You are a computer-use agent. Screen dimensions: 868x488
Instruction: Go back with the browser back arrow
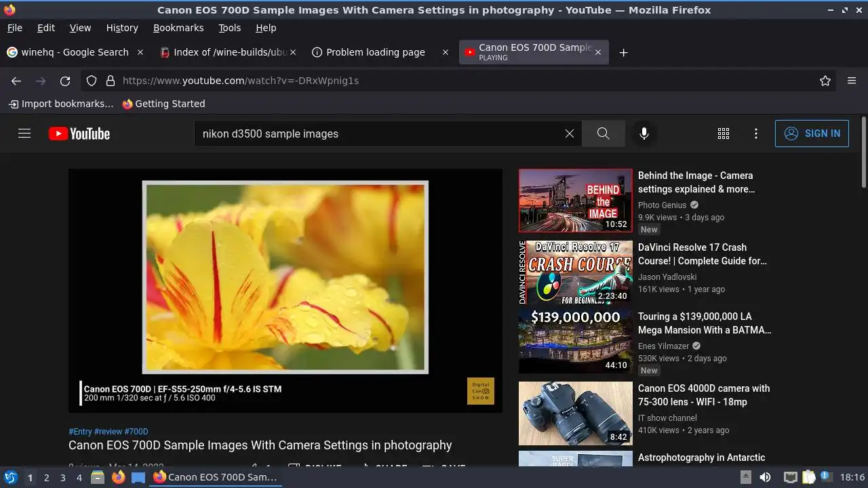click(16, 81)
